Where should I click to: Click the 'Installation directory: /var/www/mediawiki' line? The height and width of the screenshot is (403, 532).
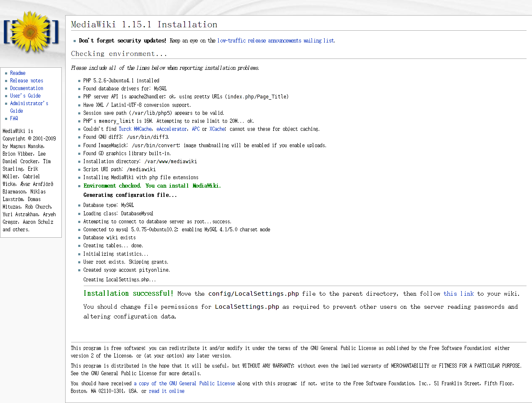140,162
